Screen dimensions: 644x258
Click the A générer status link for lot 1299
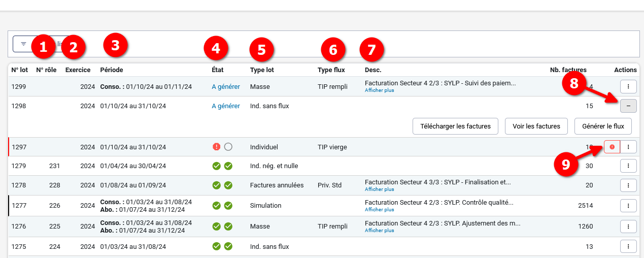pyautogui.click(x=225, y=87)
